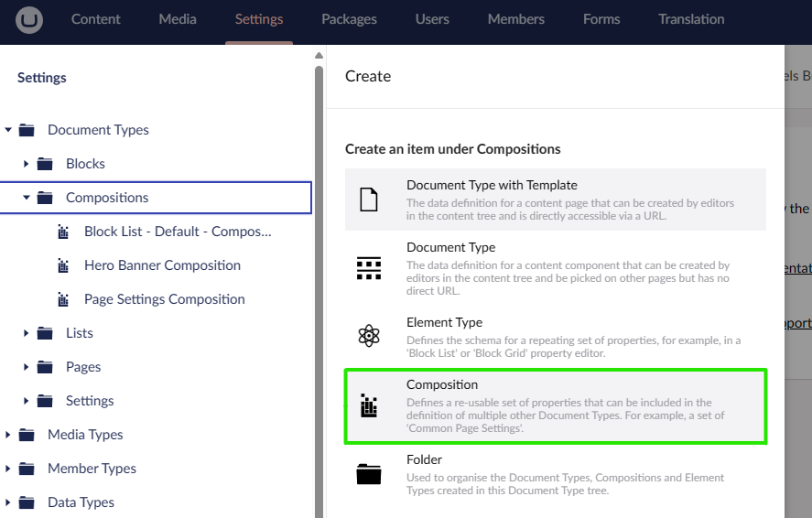The width and height of the screenshot is (812, 518).
Task: Click the tree scrollbar up arrow
Action: pos(319,56)
